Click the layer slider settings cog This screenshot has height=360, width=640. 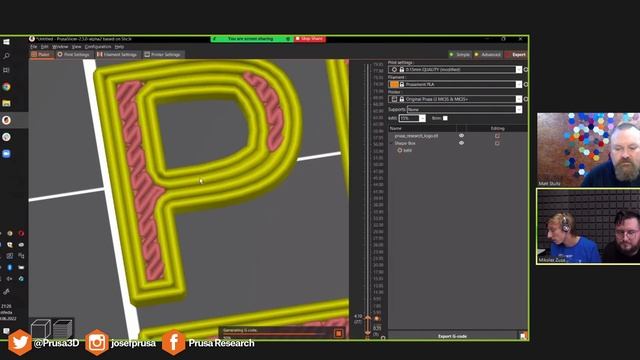[383, 338]
